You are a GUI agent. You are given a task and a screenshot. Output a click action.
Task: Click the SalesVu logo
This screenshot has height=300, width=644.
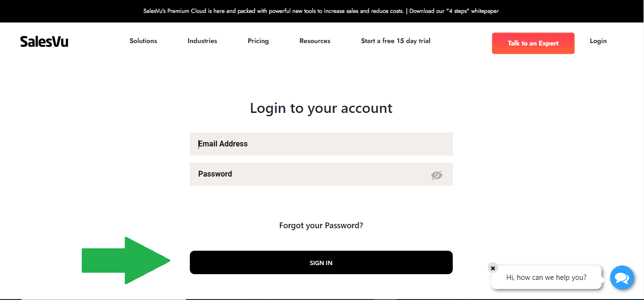[44, 42]
